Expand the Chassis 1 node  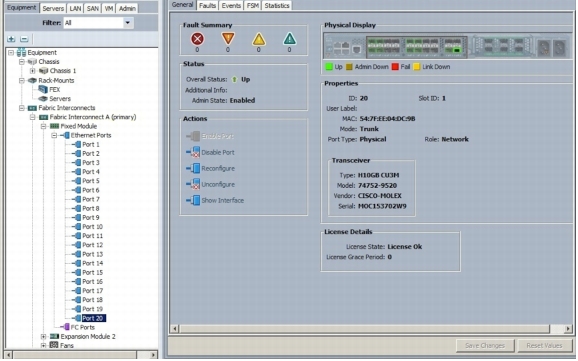click(32, 71)
